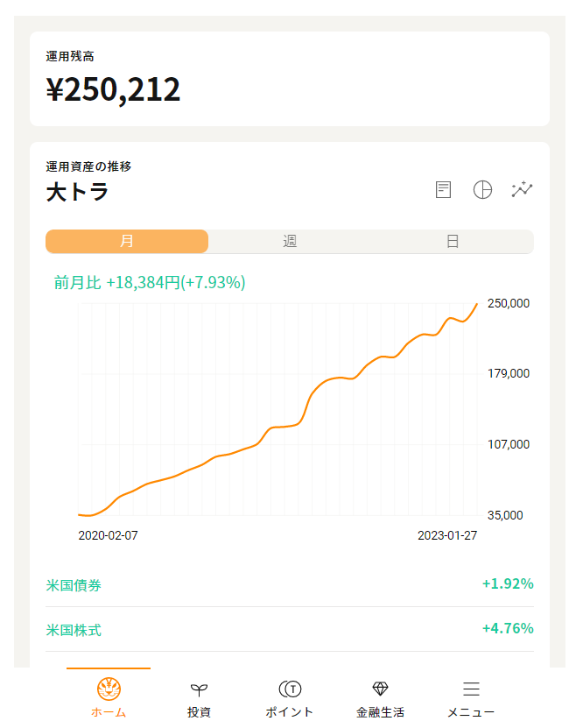This screenshot has height=728, width=576.
Task: Open the pie chart asset allocation icon
Action: pyautogui.click(x=482, y=189)
